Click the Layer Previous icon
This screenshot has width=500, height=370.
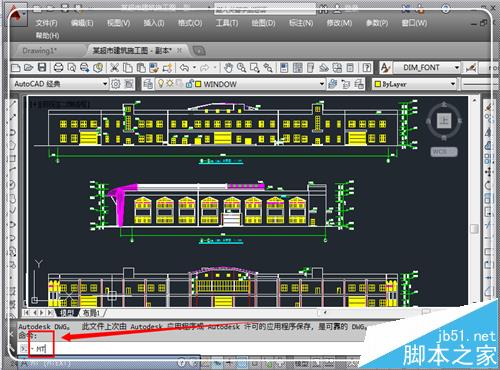coord(346,84)
